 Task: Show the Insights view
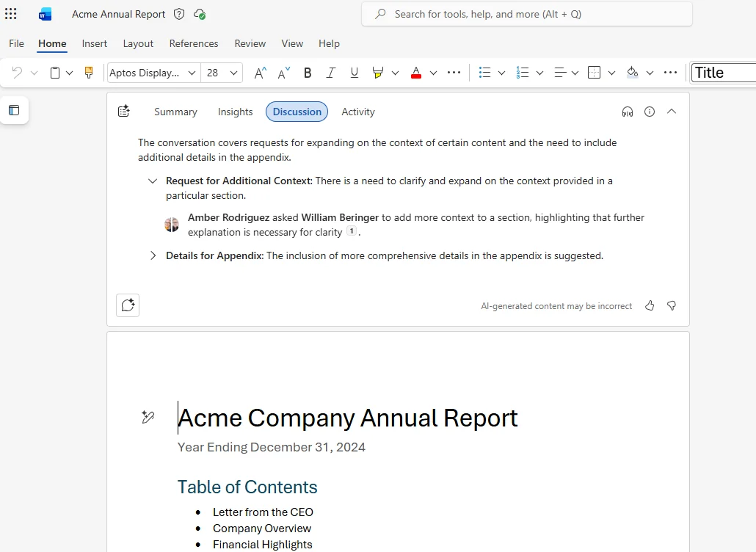236,112
